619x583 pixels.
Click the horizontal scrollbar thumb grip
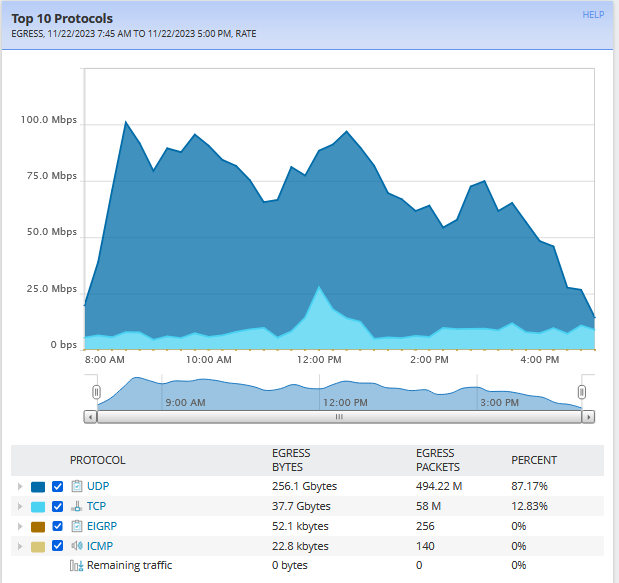point(339,417)
